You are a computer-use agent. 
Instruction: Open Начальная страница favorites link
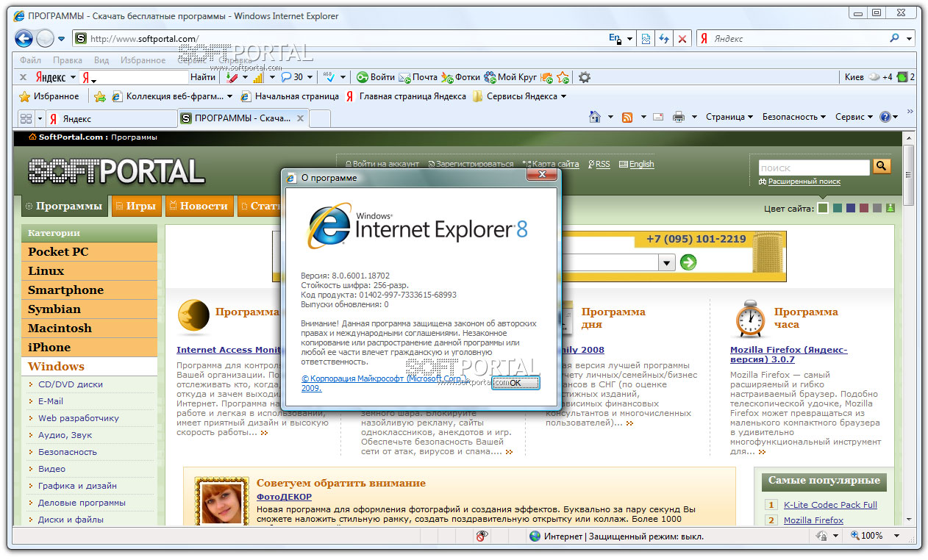coord(290,96)
